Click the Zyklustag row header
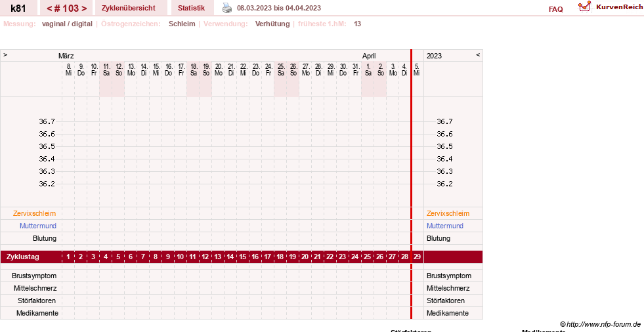This screenshot has height=332, width=644. (23, 257)
